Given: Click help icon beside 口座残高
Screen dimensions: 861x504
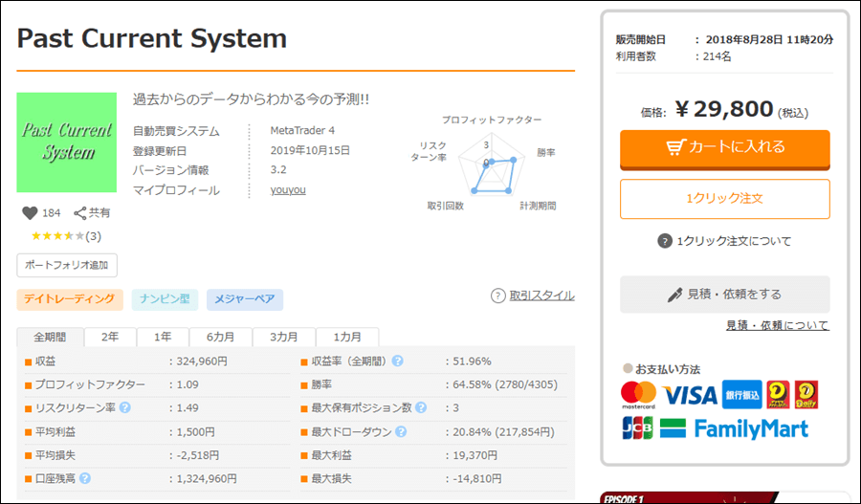Looking at the screenshot, I should pos(85,478).
